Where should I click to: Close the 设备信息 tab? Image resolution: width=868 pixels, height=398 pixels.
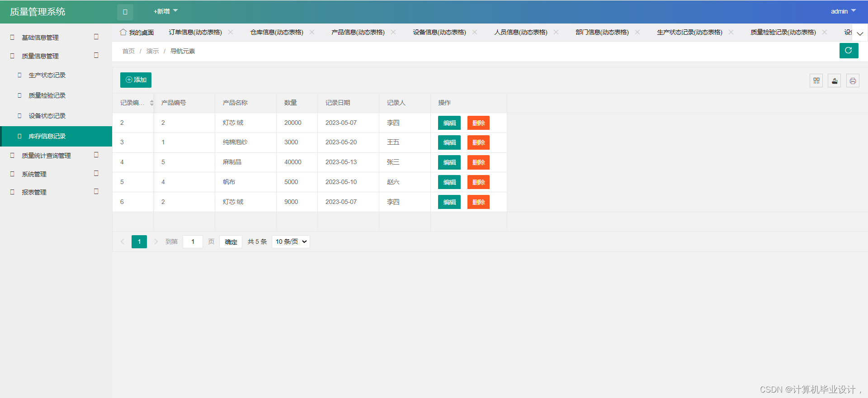[475, 32]
